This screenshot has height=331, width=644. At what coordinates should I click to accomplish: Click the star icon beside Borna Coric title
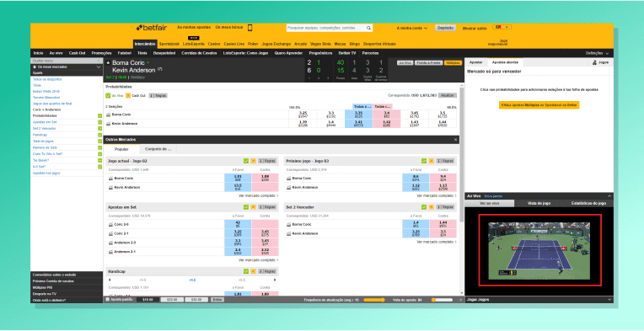[x=108, y=63]
